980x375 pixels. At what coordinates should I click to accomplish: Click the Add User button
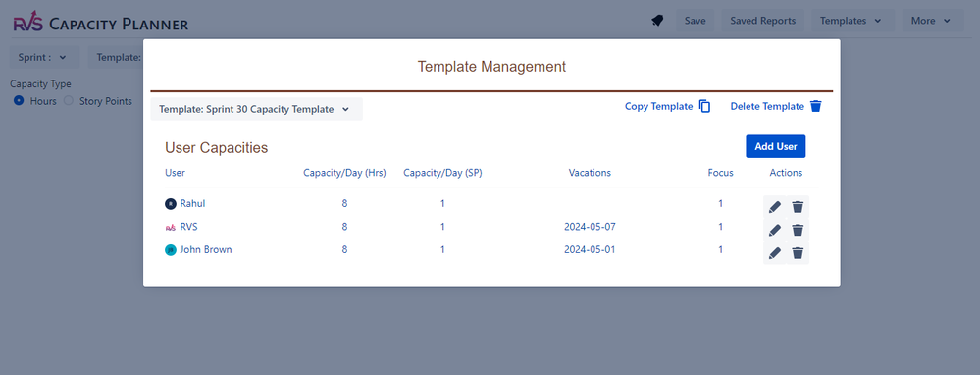pyautogui.click(x=776, y=146)
